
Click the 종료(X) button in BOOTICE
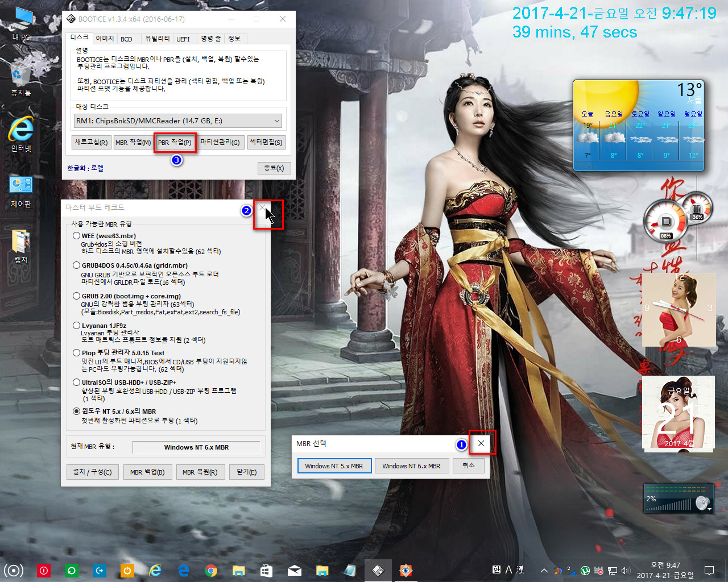coord(274,168)
